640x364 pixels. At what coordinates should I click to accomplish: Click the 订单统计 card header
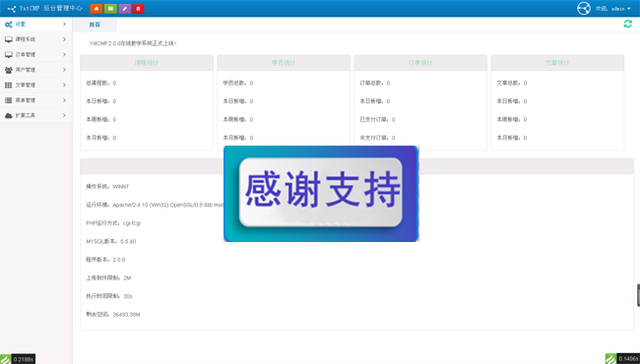click(x=420, y=63)
